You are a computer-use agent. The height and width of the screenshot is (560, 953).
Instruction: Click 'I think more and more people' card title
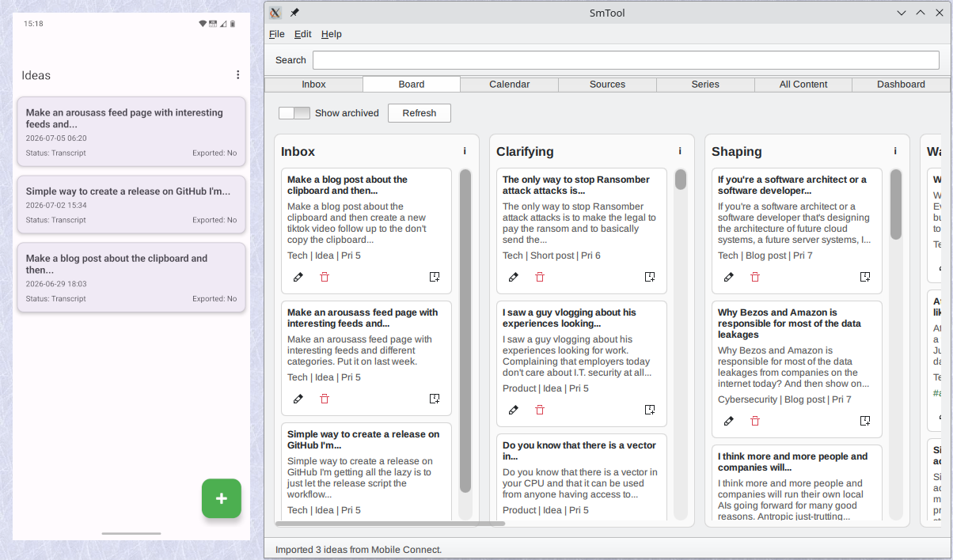click(x=793, y=462)
